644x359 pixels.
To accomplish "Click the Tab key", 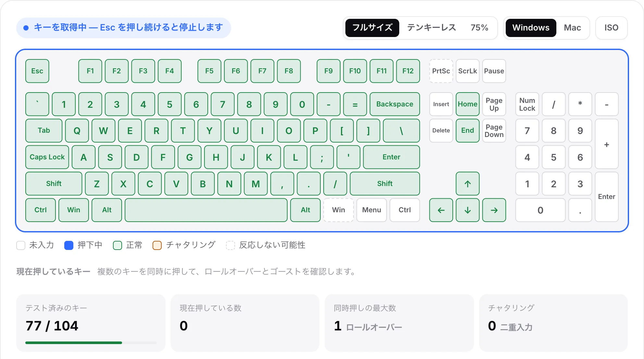I will (x=44, y=130).
